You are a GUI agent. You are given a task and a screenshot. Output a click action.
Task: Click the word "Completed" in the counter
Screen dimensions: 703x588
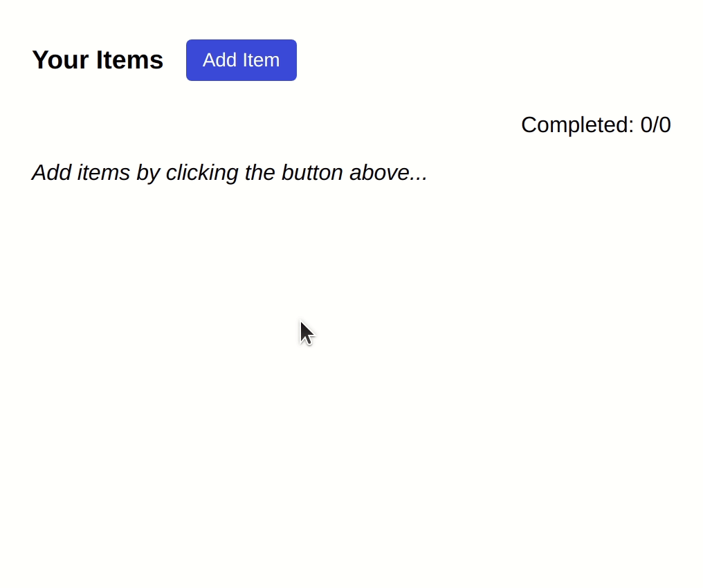point(576,125)
